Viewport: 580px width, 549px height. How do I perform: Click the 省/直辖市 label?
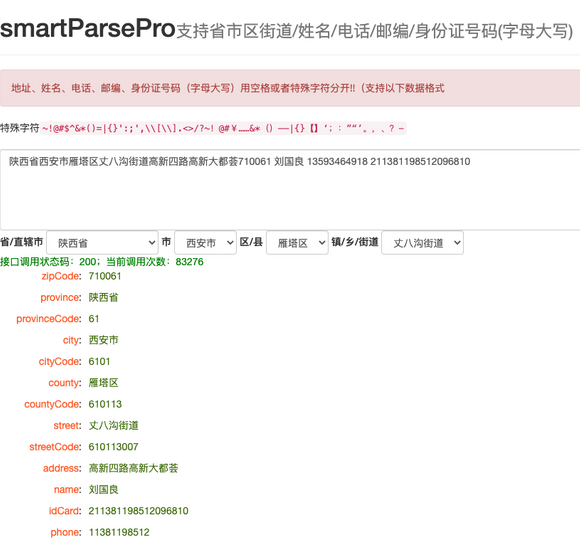pos(21,242)
